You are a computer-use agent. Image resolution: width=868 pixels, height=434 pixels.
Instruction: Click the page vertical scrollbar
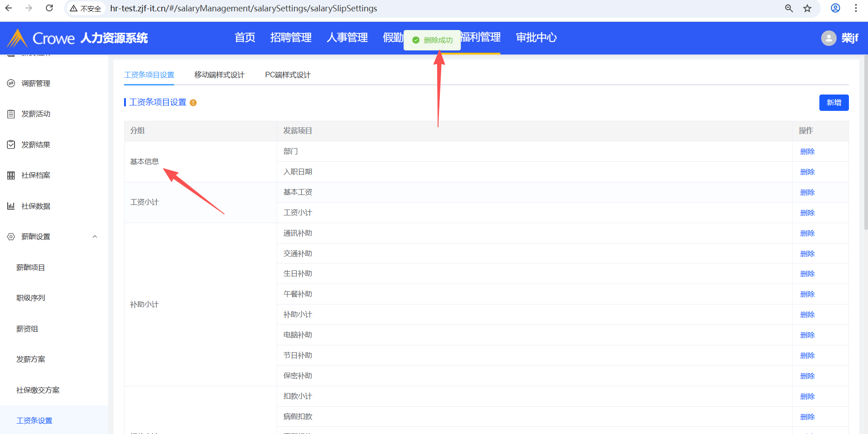tap(866, 143)
